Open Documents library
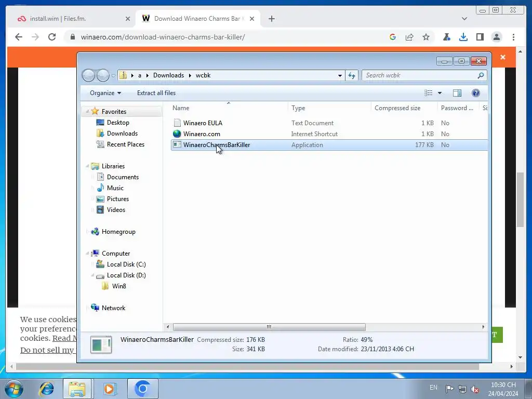Viewport: 532px width, 399px height. (x=123, y=177)
